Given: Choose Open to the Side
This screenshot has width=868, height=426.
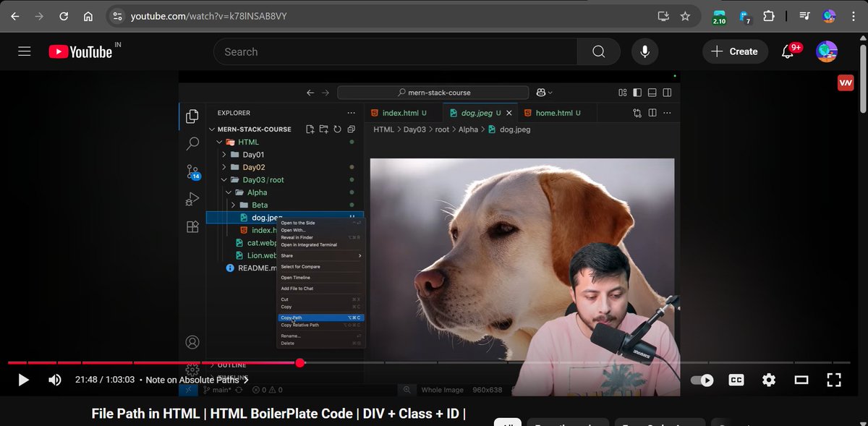Looking at the screenshot, I should [x=320, y=223].
